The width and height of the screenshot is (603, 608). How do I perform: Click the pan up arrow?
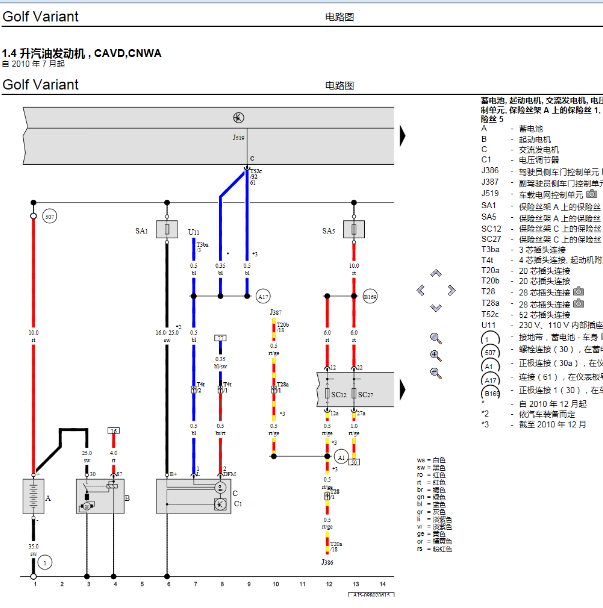point(436,273)
